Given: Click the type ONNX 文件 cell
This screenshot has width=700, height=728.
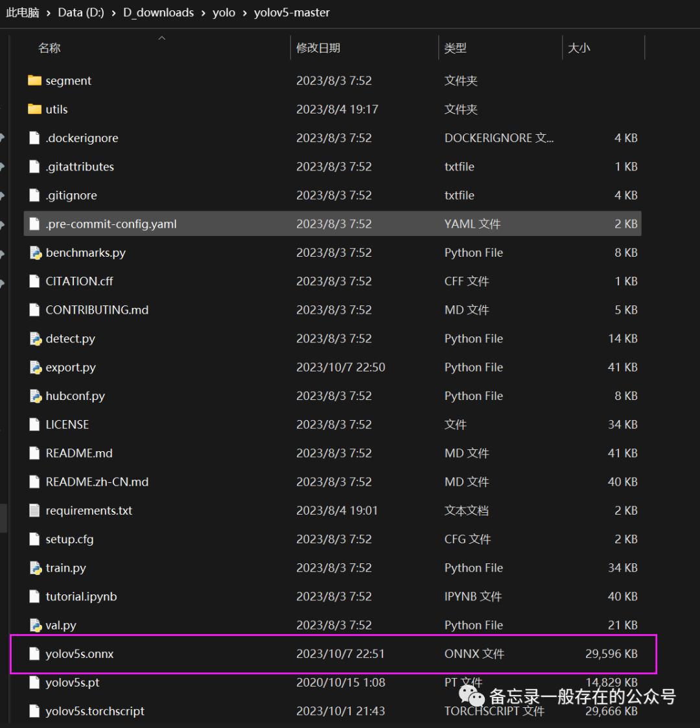Looking at the screenshot, I should coord(474,653).
